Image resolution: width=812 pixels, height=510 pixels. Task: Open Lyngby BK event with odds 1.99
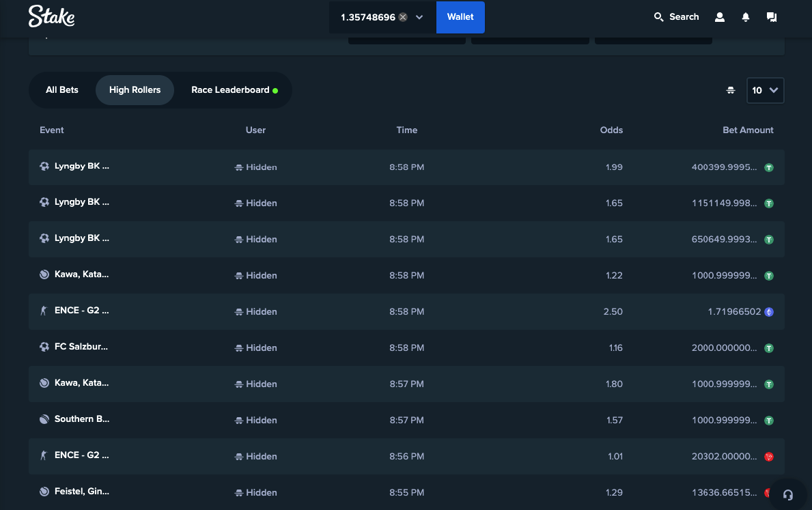[x=82, y=166]
